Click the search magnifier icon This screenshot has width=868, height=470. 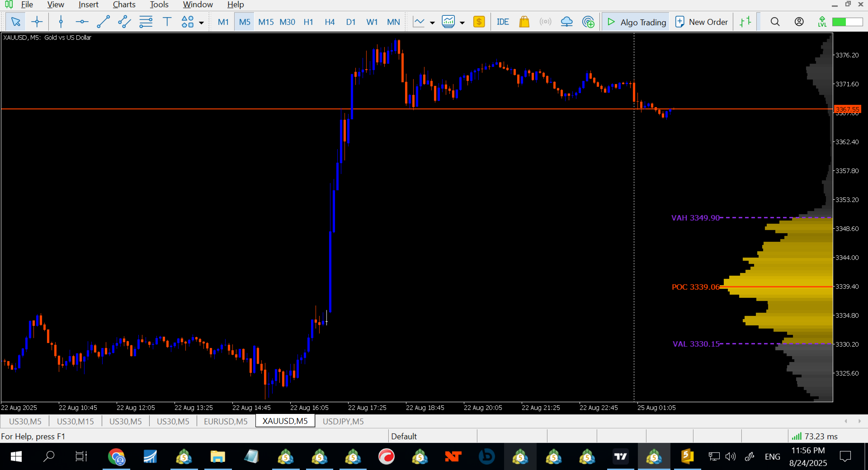coord(775,22)
